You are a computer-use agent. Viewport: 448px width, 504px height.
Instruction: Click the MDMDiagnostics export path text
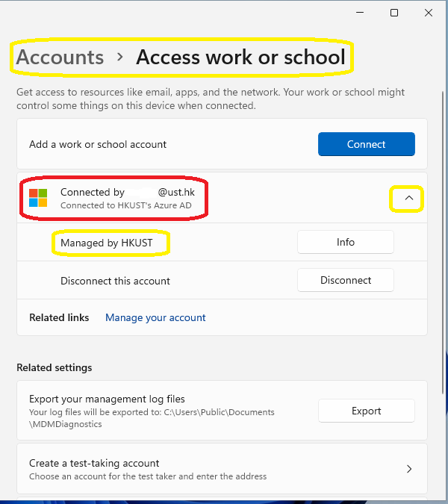[x=152, y=418]
